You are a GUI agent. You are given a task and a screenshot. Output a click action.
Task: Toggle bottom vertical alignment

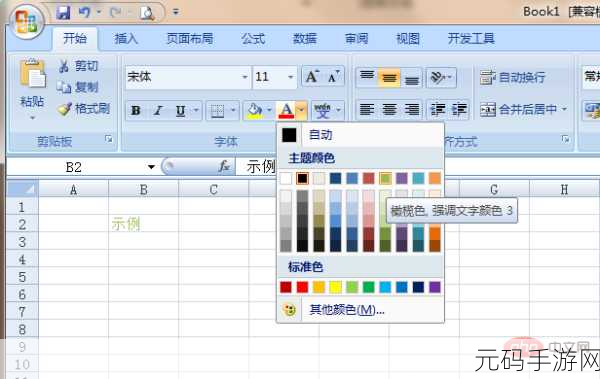pos(411,77)
